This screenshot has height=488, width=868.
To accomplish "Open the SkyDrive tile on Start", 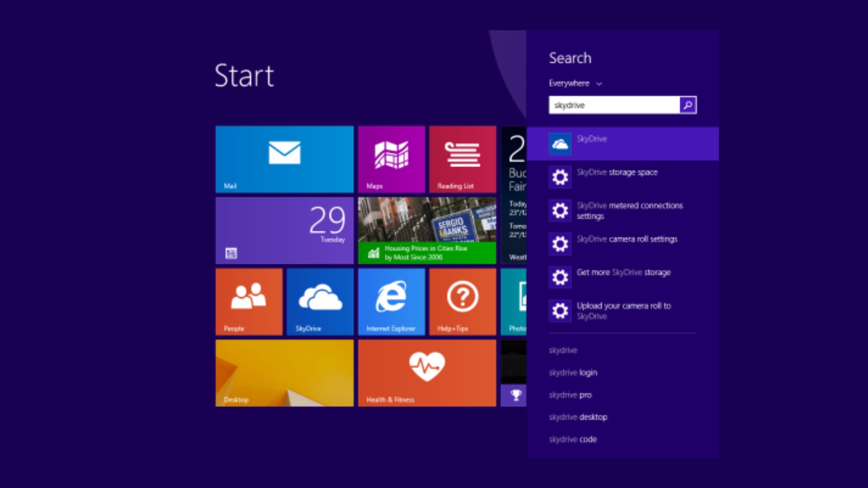I will click(320, 302).
